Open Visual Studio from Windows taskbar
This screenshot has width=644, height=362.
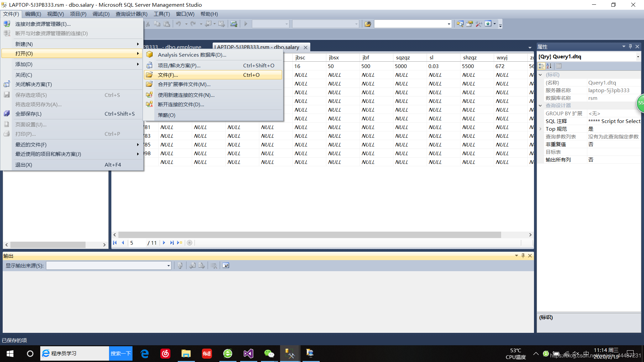(x=249, y=353)
